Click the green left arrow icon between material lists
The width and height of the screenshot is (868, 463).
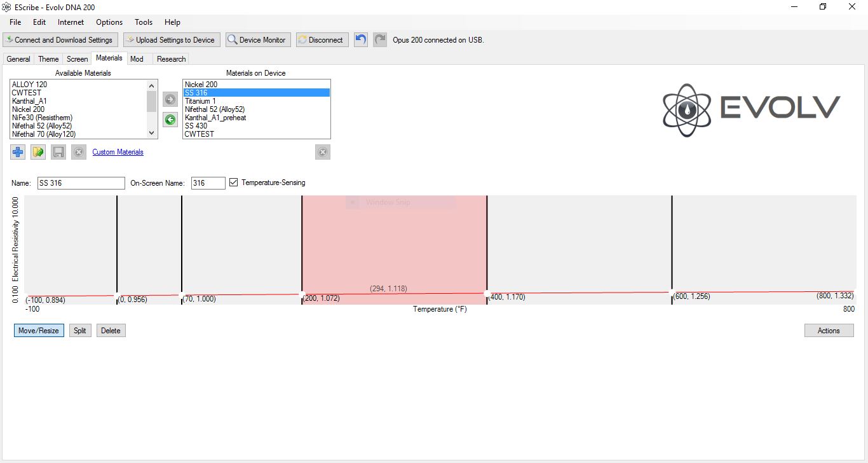tap(170, 119)
